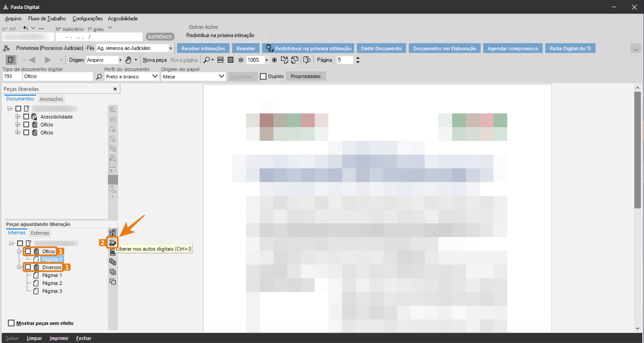This screenshot has width=644, height=343.
Task: Open the Acessibilidade menu
Action: click(x=123, y=19)
